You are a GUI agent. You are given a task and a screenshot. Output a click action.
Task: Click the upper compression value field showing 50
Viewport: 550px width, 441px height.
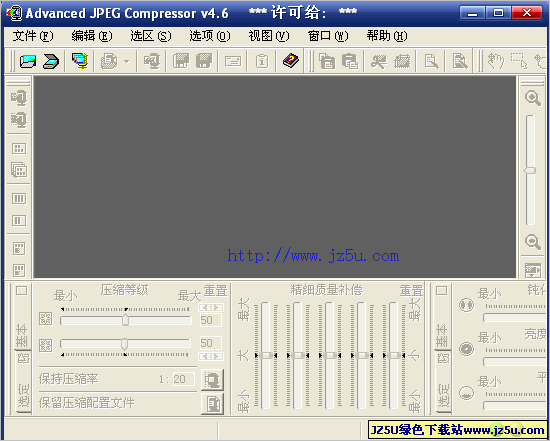(x=211, y=320)
